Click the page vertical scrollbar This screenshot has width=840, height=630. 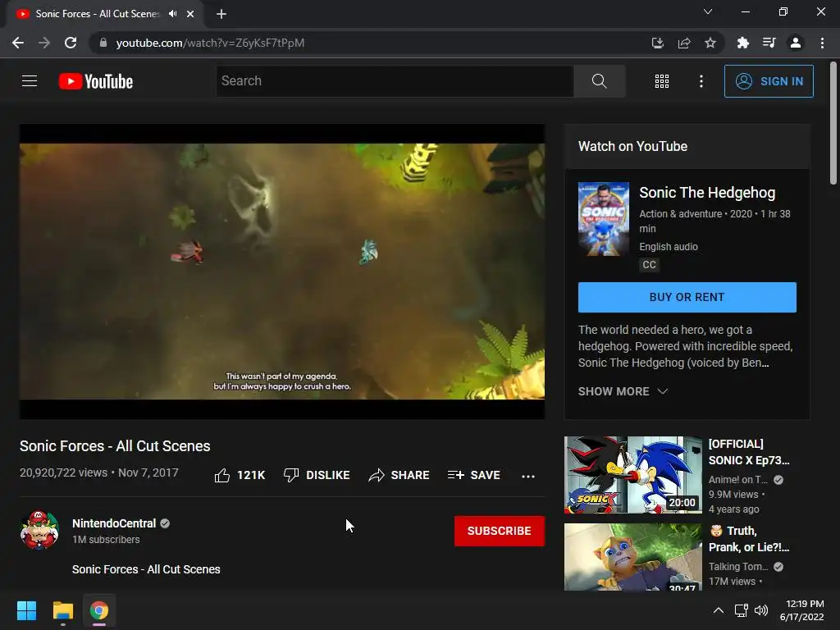833,123
